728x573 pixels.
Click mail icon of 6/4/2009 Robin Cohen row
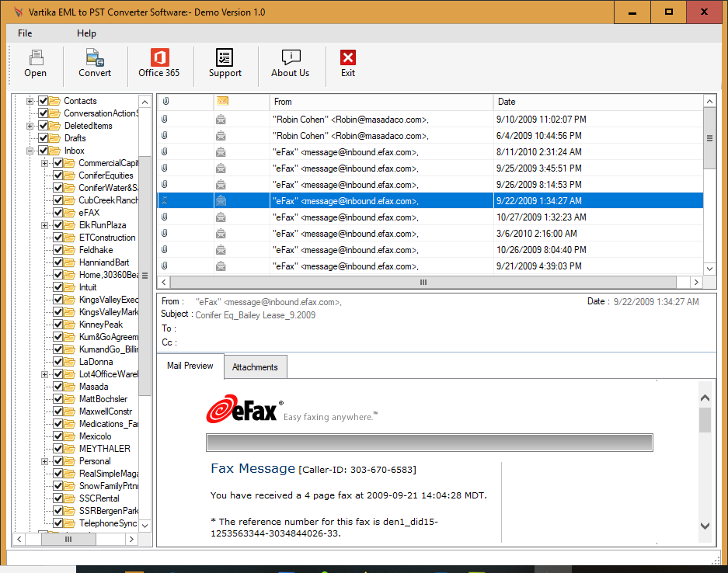coord(221,136)
